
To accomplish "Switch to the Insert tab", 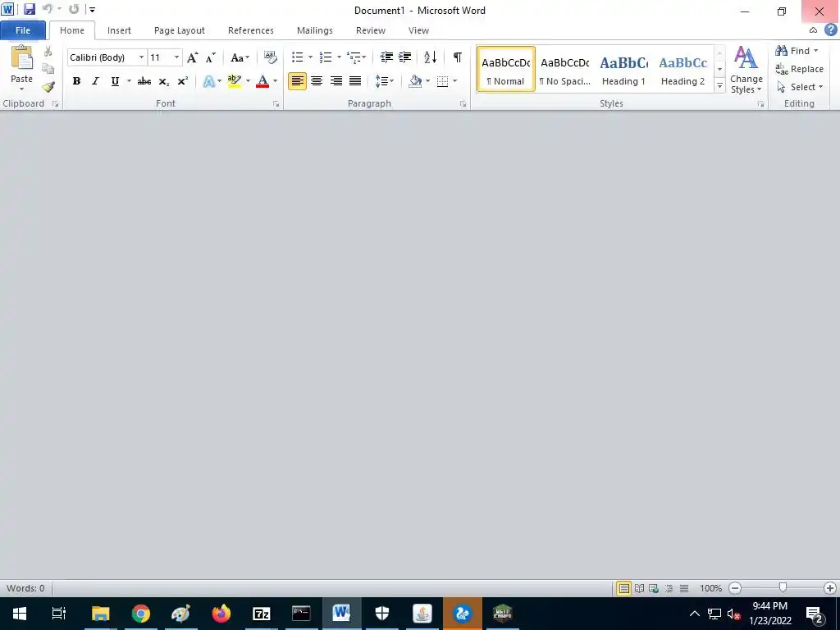I will coord(119,30).
